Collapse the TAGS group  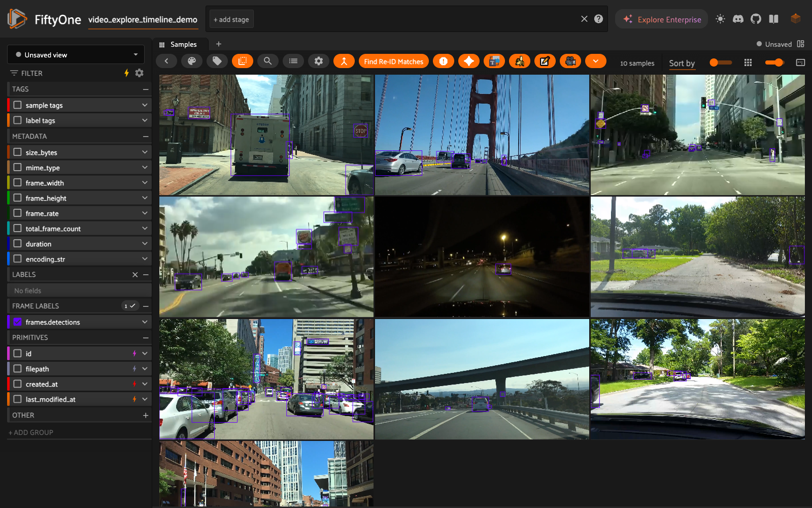[x=146, y=89]
